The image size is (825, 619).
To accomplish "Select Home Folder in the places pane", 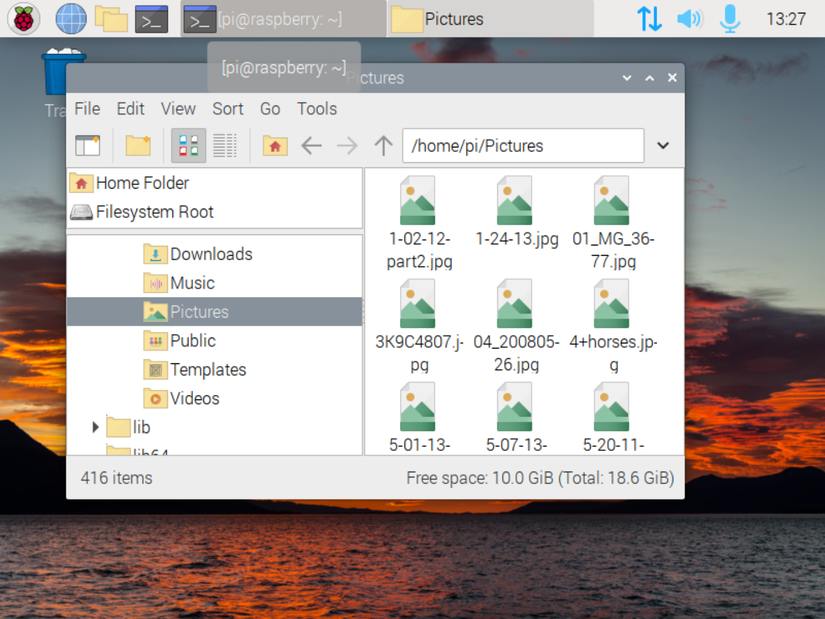I will 141,183.
